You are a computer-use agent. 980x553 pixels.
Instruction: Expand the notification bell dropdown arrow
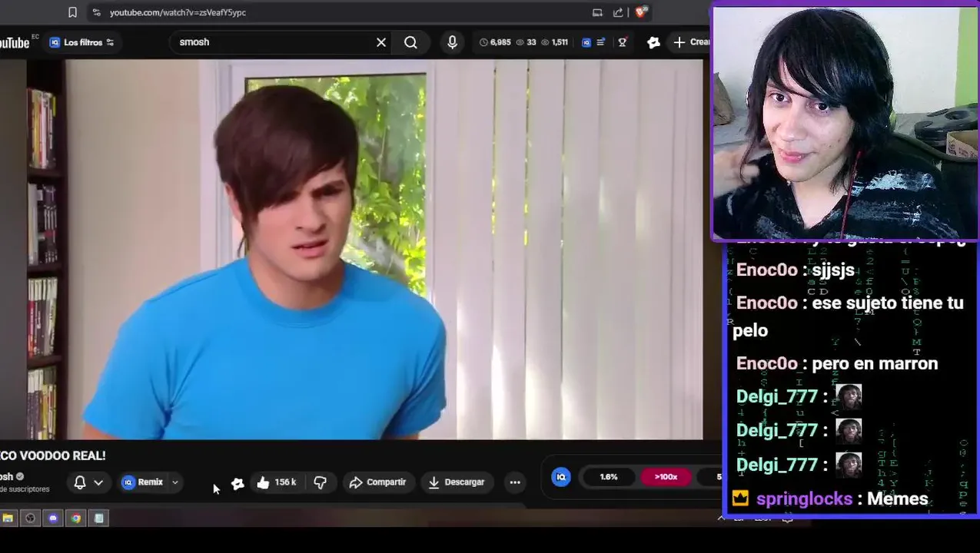click(98, 482)
